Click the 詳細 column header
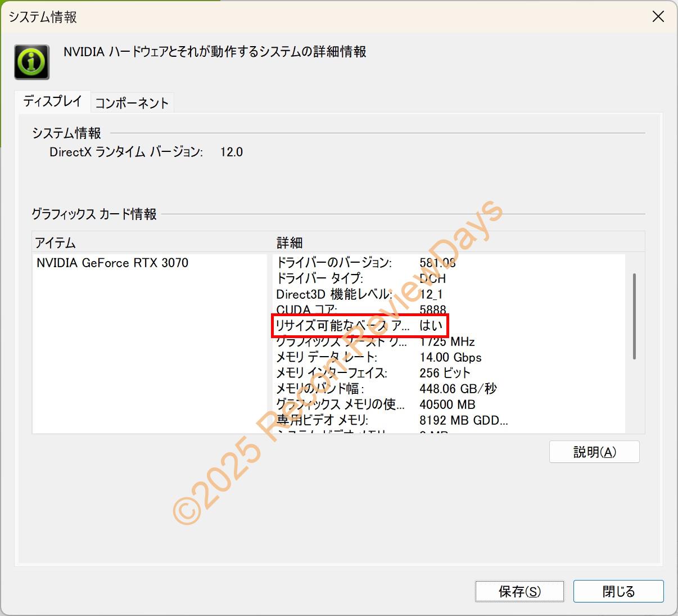678x616 pixels. click(290, 243)
